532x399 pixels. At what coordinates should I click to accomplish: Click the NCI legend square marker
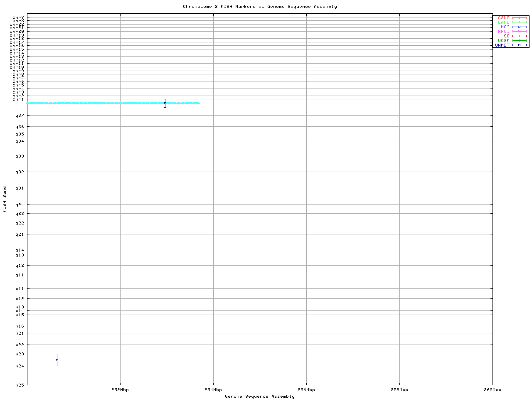pyautogui.click(x=519, y=27)
